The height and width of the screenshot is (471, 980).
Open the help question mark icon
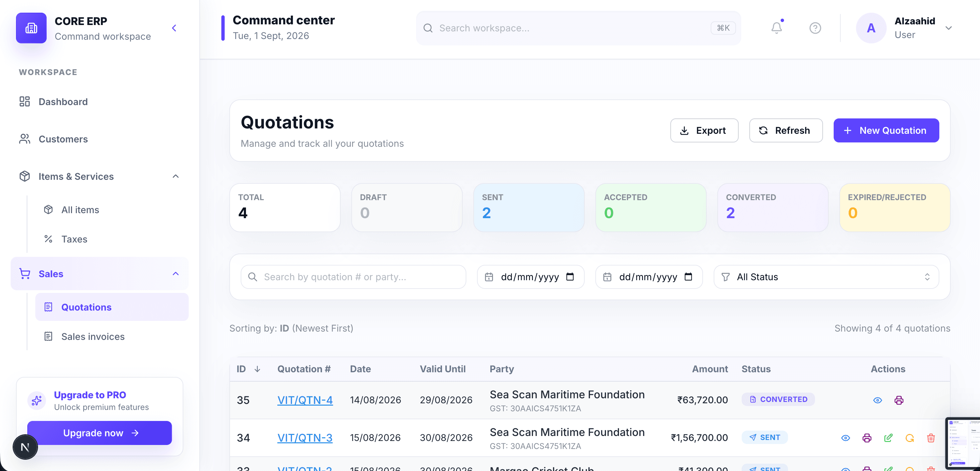815,28
